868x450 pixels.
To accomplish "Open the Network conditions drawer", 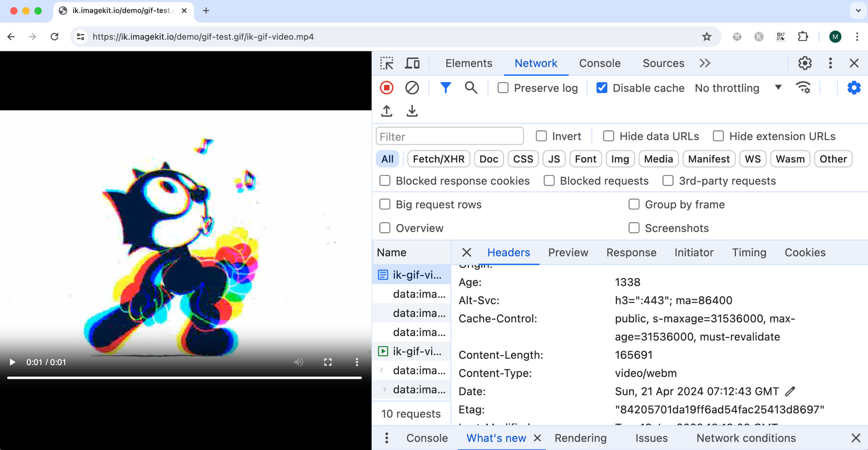I will [746, 438].
